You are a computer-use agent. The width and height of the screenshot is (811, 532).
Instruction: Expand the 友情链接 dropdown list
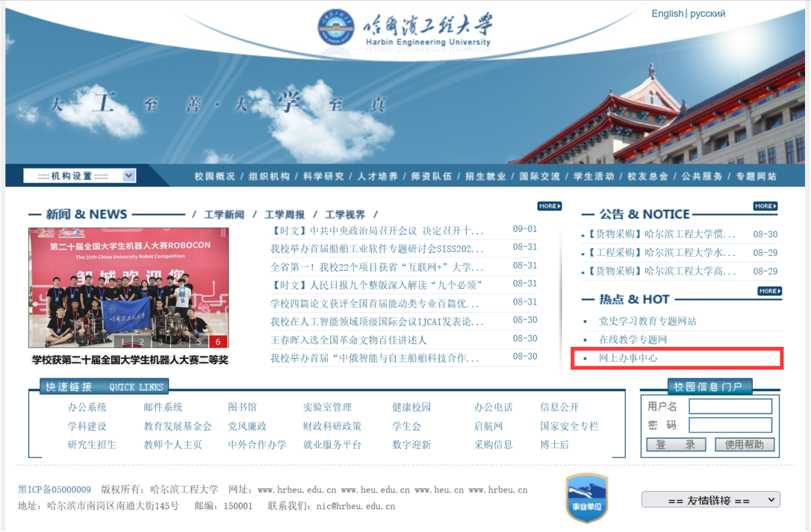coord(710,500)
